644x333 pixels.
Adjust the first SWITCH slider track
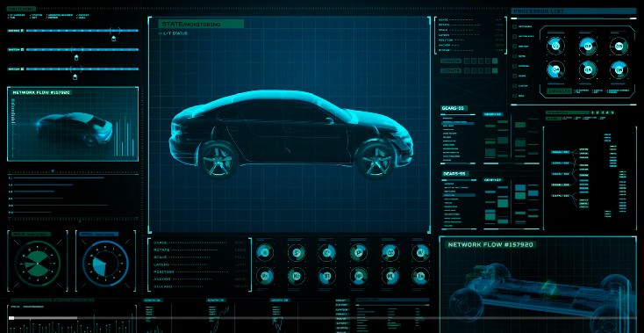[x=82, y=31]
